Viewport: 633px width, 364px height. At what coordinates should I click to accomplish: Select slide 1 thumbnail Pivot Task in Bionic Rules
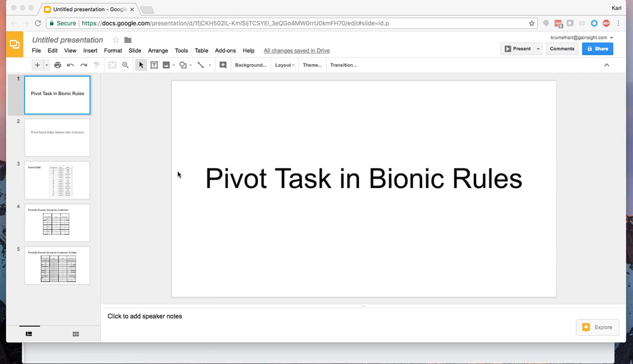(57, 95)
